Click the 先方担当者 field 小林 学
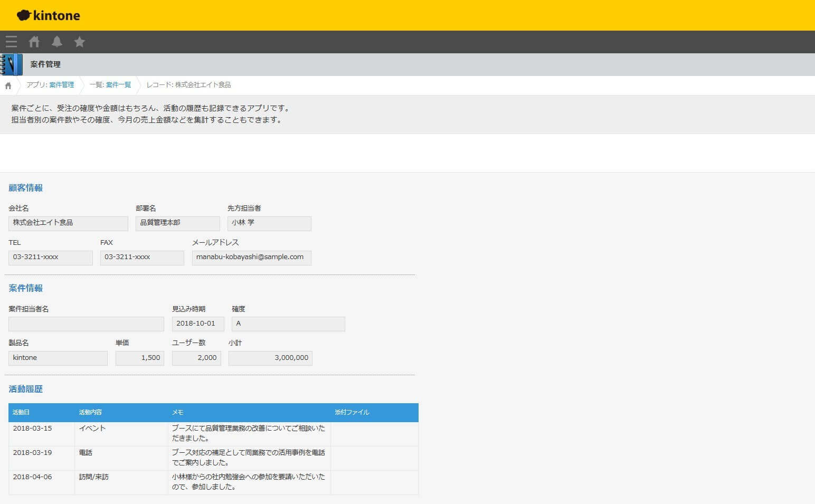Screen dimensions: 815x504 coord(269,223)
